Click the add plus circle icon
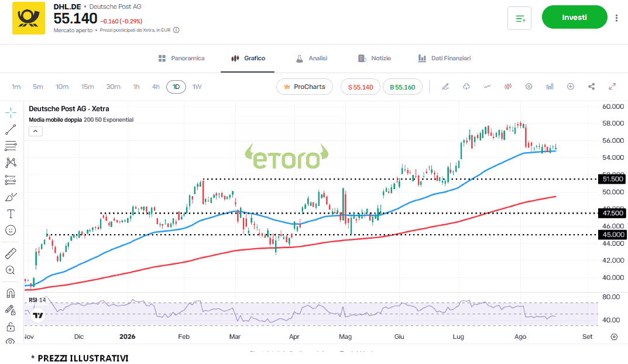Viewport: 628px width, 364px height. tap(570, 87)
